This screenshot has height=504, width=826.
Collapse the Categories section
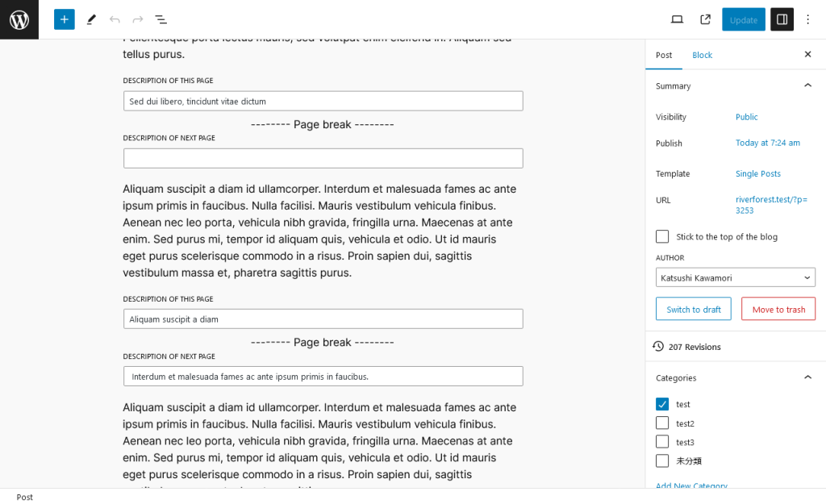coord(807,377)
